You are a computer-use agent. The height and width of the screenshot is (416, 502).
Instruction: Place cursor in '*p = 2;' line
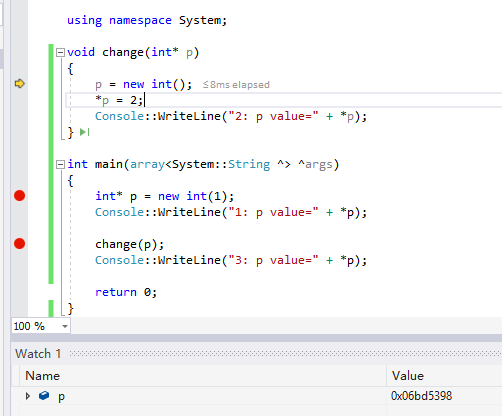click(119, 100)
